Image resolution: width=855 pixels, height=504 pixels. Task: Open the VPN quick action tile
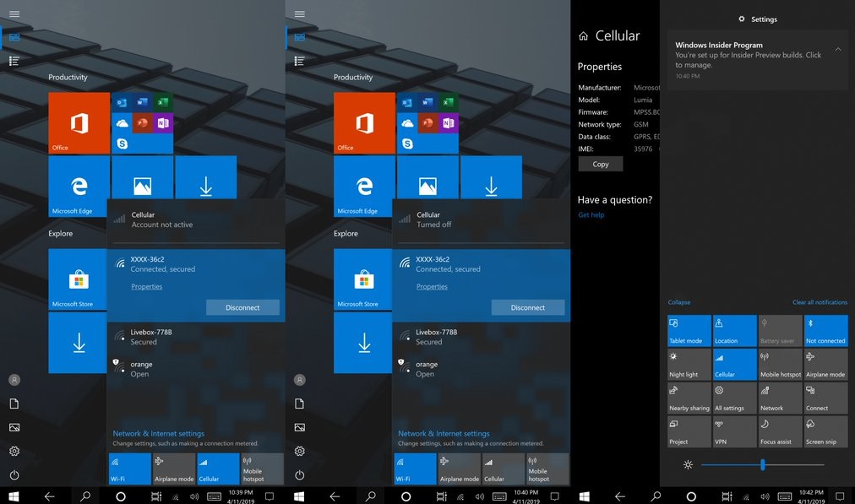click(x=734, y=431)
